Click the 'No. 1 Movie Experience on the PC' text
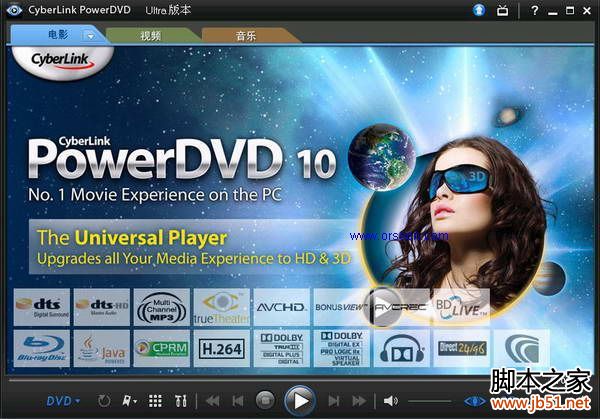The image size is (600, 419). tap(155, 195)
